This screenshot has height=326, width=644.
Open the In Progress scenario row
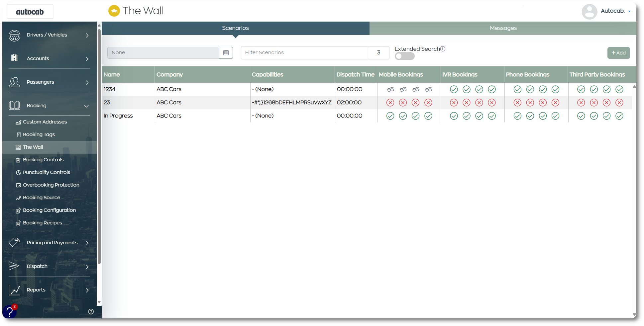tap(367, 116)
